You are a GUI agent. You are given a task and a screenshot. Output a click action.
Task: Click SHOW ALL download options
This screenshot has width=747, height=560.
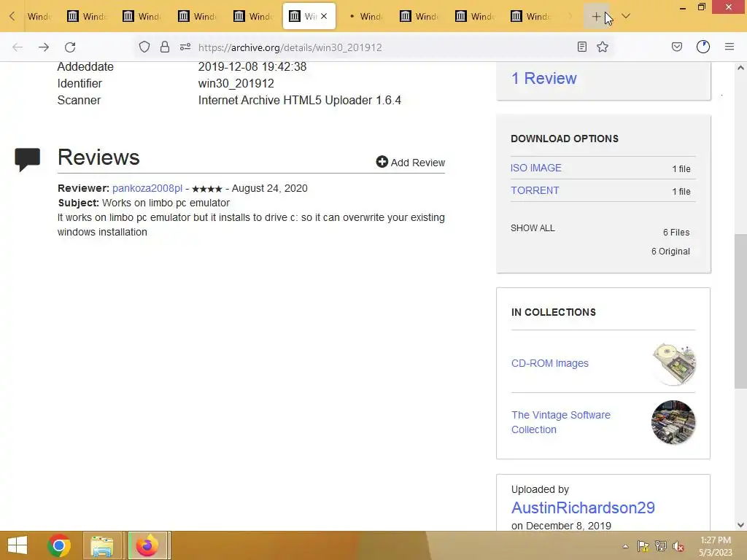click(x=533, y=228)
